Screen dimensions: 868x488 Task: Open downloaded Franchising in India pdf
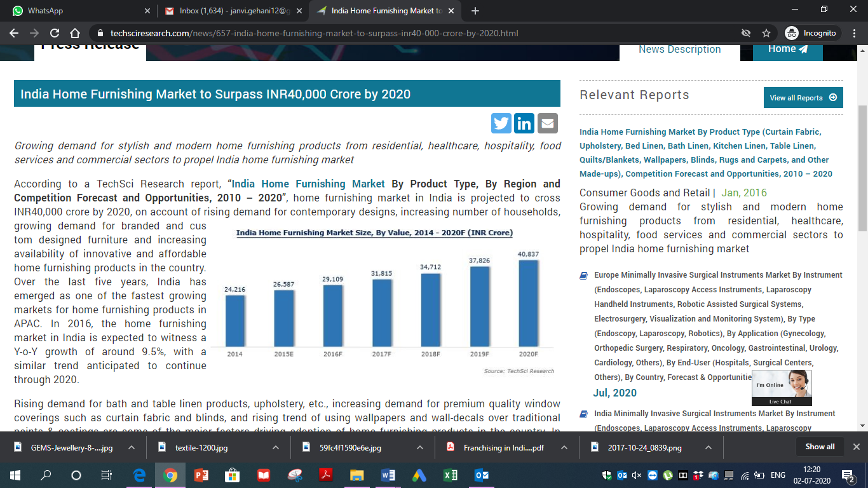click(x=496, y=447)
